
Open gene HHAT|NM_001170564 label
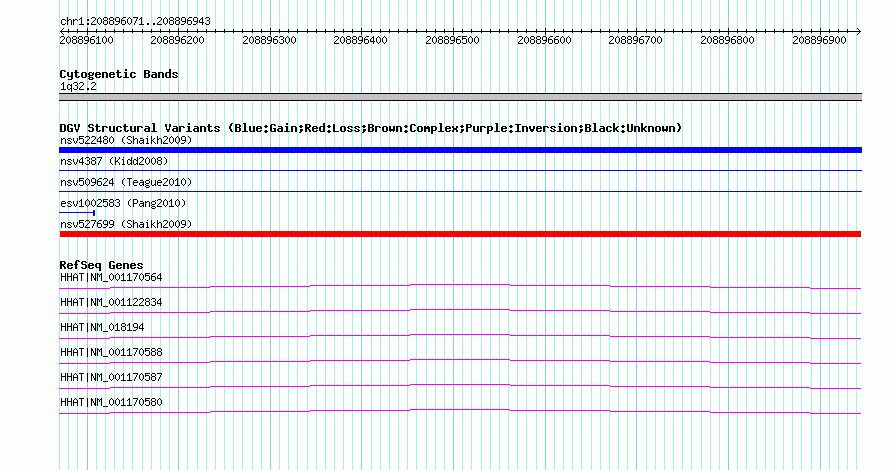point(111,278)
